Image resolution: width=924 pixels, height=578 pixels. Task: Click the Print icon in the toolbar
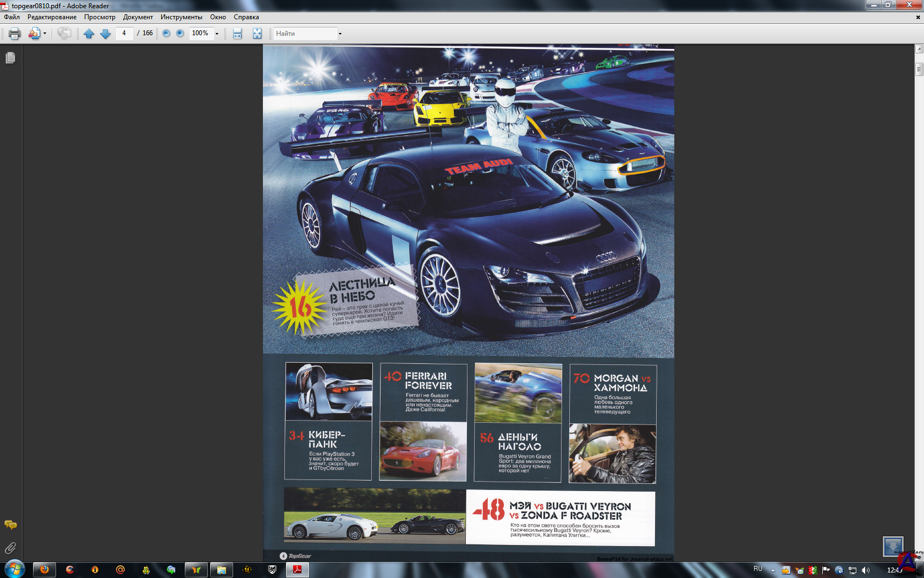(15, 34)
